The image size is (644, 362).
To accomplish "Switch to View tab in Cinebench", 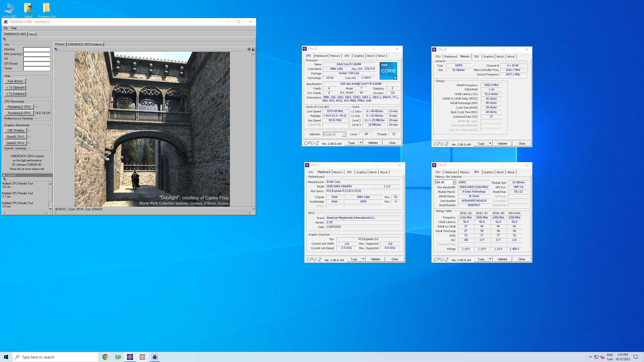I will point(32,34).
